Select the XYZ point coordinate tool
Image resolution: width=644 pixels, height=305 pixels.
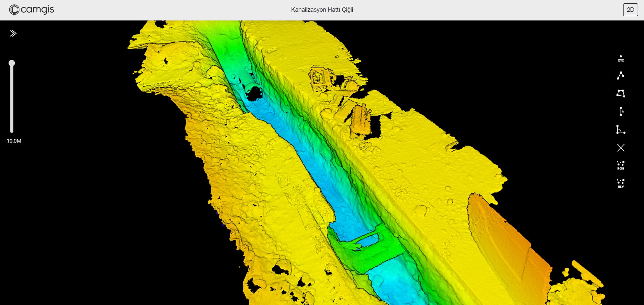621,58
